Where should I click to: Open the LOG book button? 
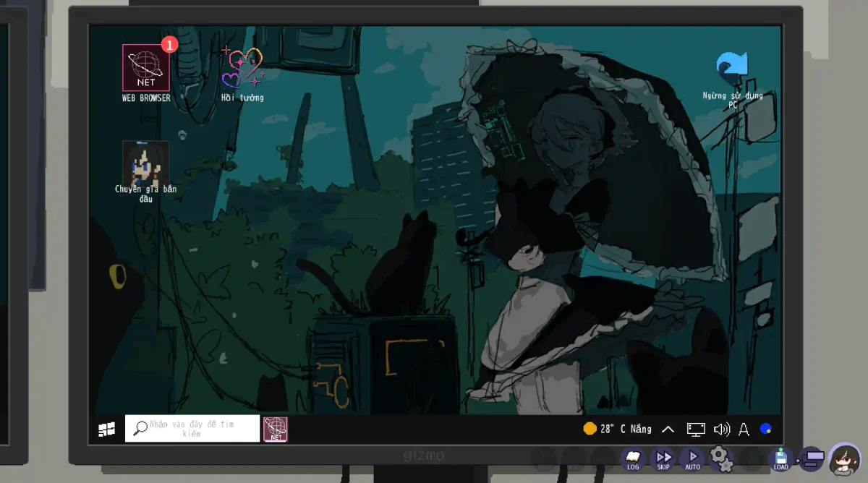[633, 458]
